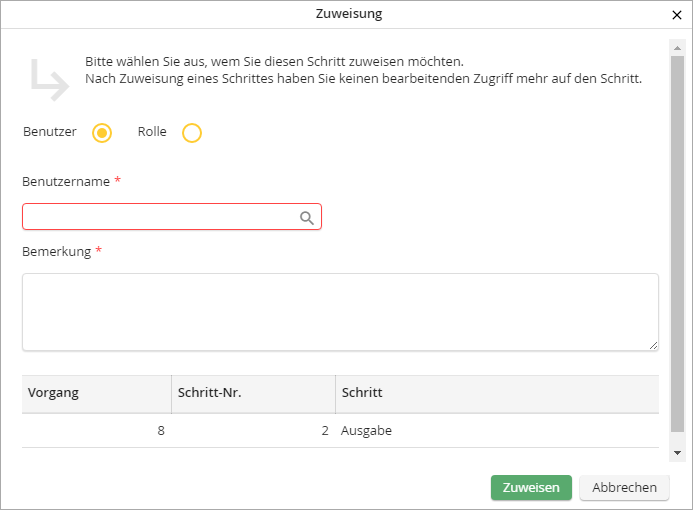
Task: Click the Schritt column header
Action: 496,393
